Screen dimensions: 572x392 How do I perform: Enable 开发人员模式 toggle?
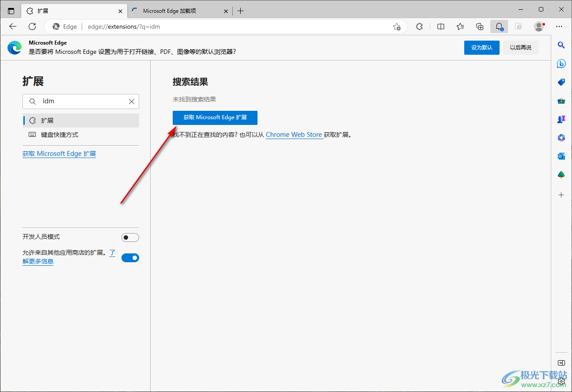(x=130, y=237)
